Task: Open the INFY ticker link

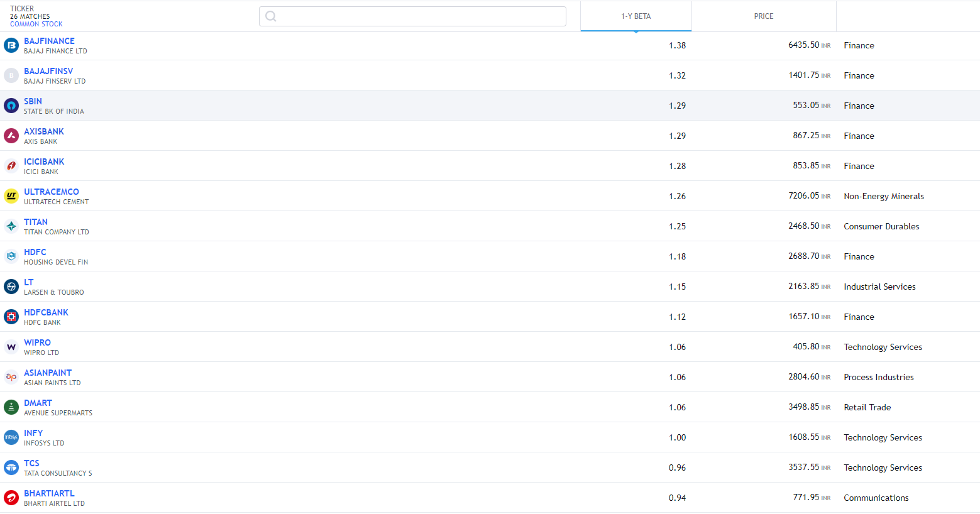Action: click(x=33, y=433)
